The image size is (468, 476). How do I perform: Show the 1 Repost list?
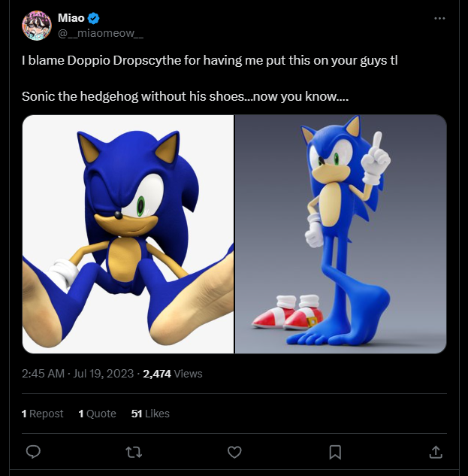pyautogui.click(x=43, y=414)
